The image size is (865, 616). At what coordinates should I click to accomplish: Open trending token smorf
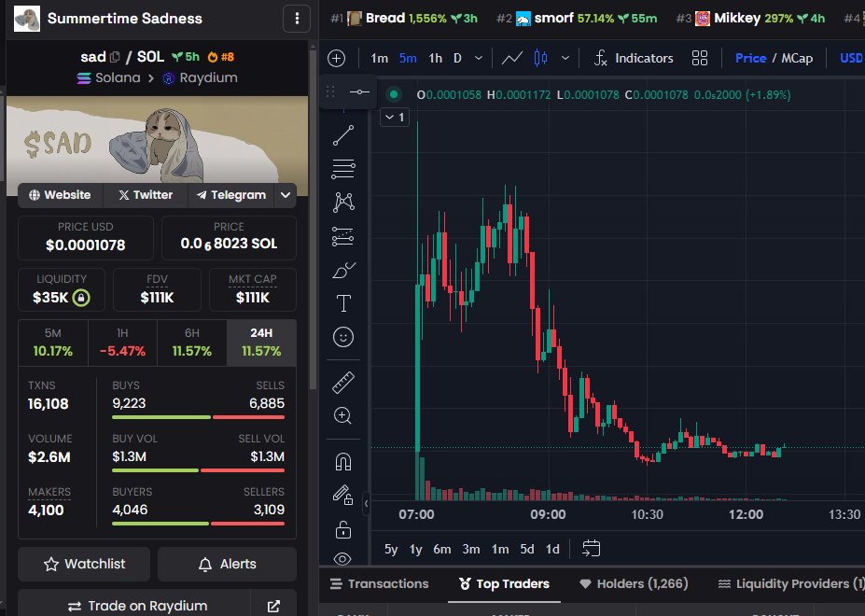(577, 19)
